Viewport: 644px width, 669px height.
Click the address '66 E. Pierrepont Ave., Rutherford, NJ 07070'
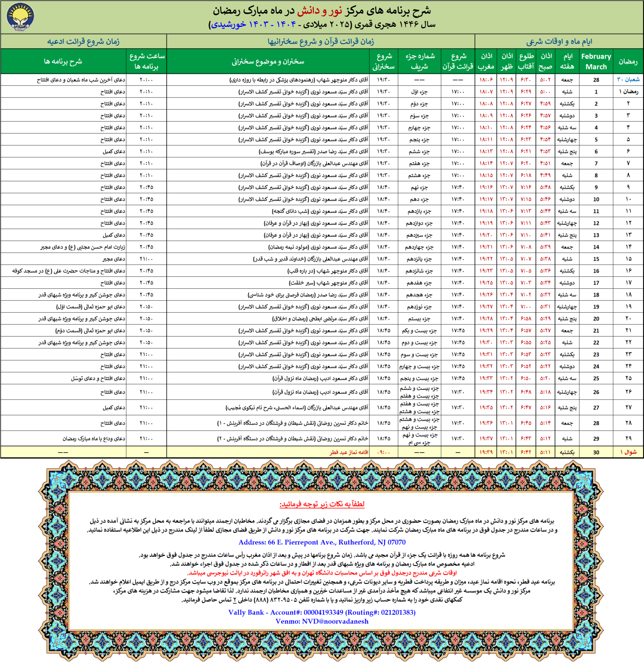click(x=337, y=542)
